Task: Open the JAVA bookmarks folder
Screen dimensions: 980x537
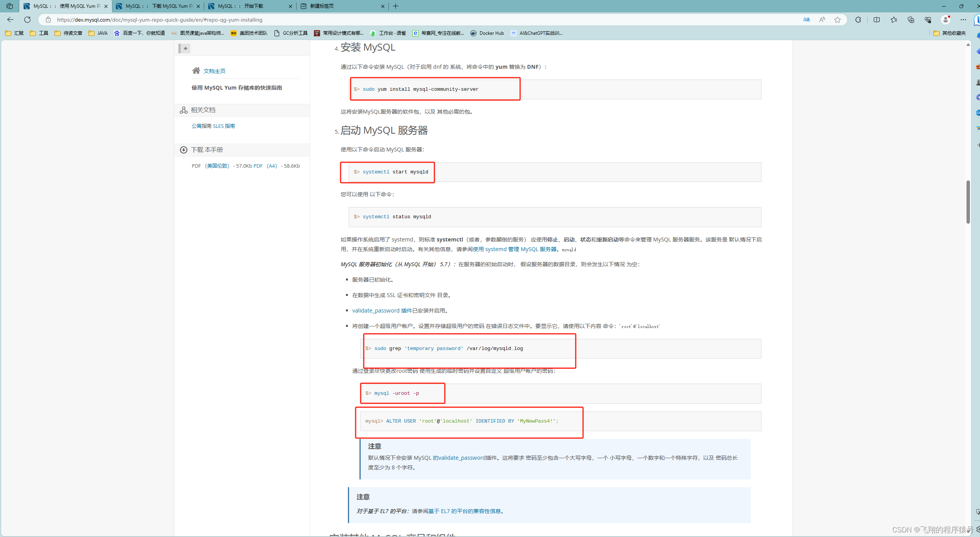Action: click(x=98, y=33)
